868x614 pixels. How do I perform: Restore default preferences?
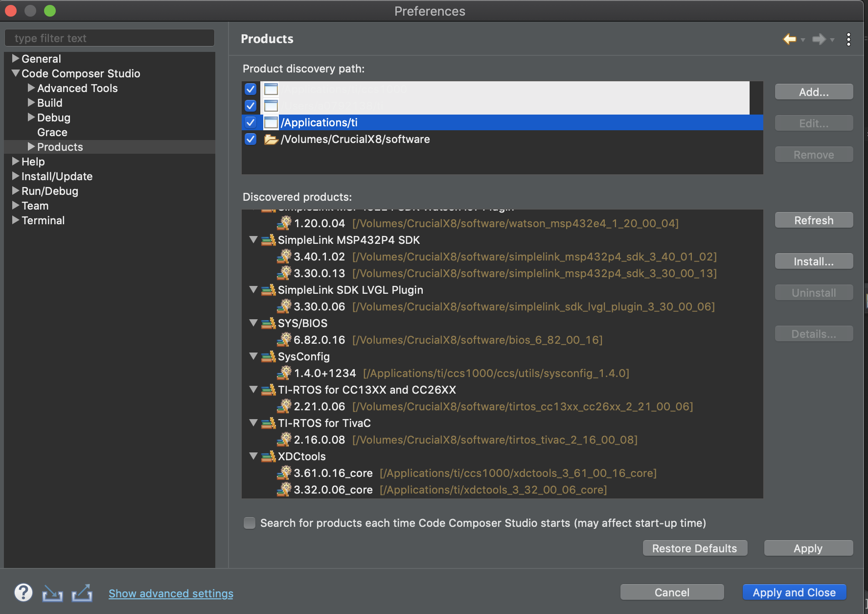click(x=695, y=548)
